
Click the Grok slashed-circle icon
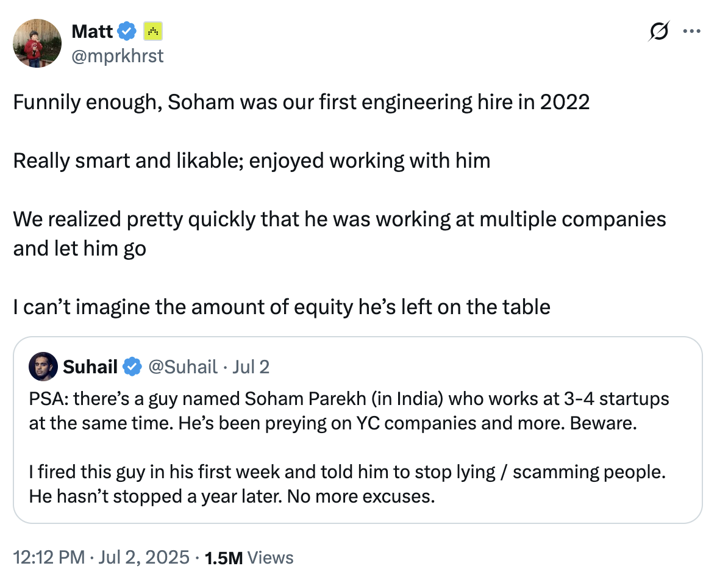tap(659, 31)
